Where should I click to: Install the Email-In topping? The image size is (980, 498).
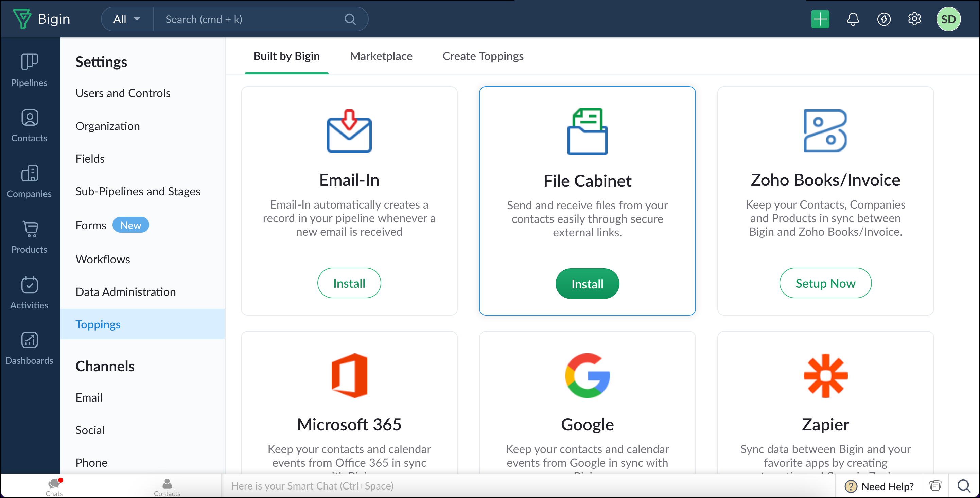pyautogui.click(x=349, y=283)
